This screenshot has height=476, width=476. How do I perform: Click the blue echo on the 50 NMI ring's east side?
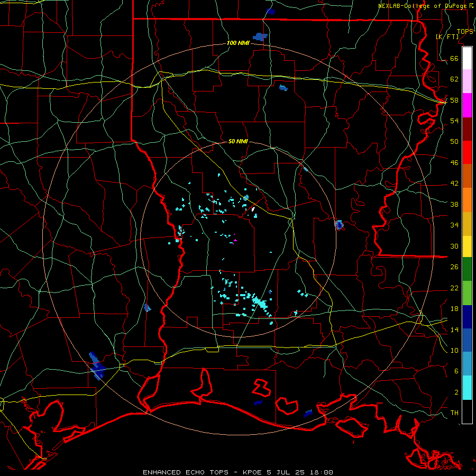pyautogui.click(x=339, y=225)
